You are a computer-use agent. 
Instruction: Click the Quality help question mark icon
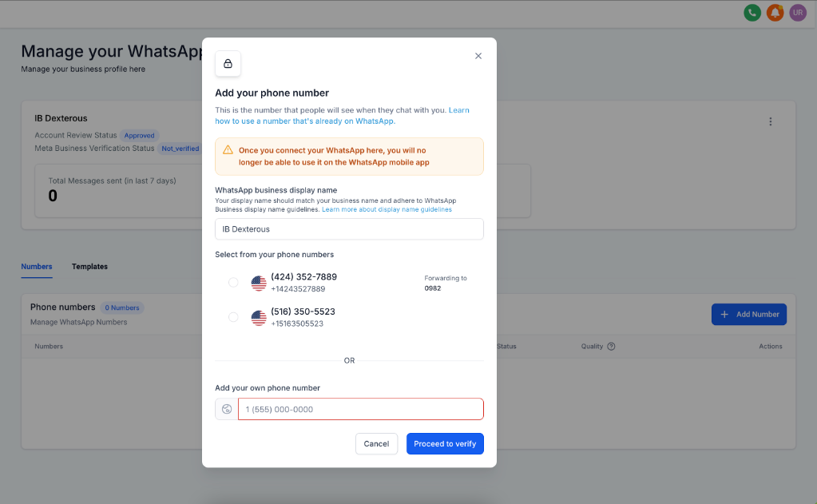[611, 347]
